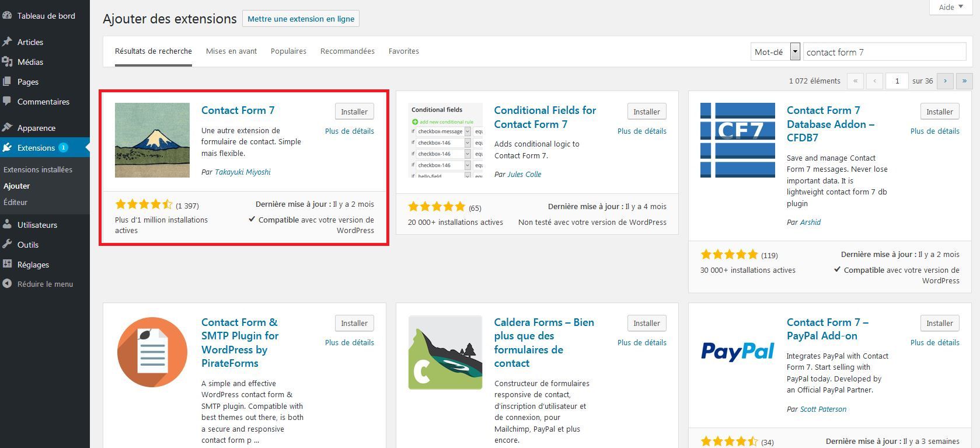Go to next page of results
This screenshot has width=980, height=448.
point(946,81)
